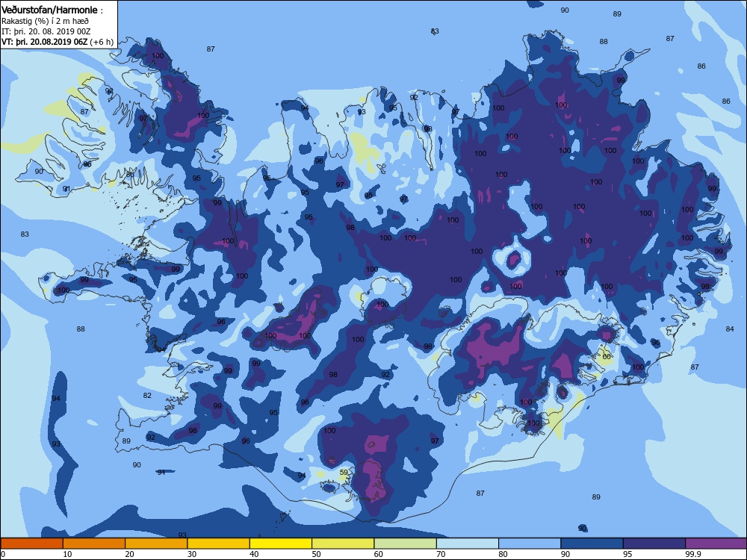
Task: Click the purple above-99.9 legend segment
Action: [x=716, y=544]
